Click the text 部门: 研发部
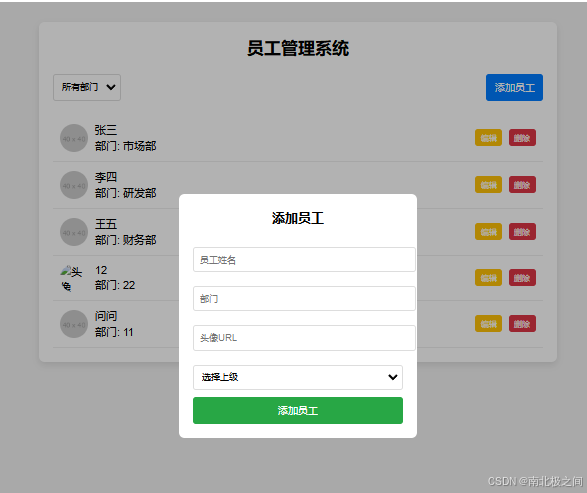 [x=125, y=193]
